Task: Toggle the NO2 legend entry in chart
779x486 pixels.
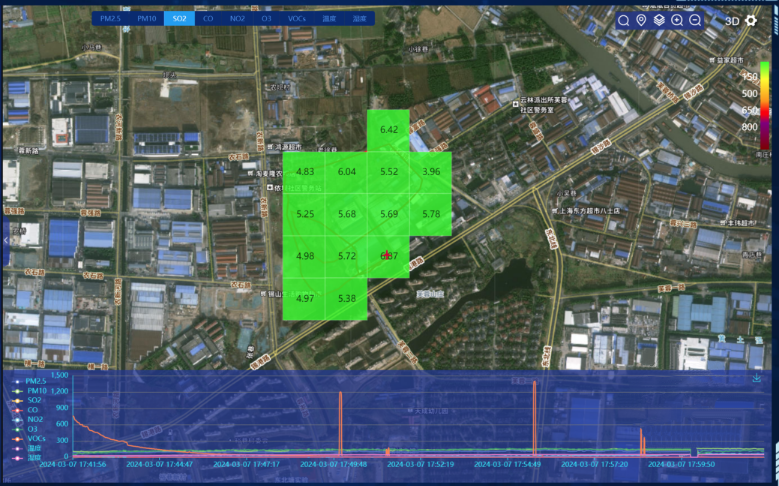Action: click(30, 419)
